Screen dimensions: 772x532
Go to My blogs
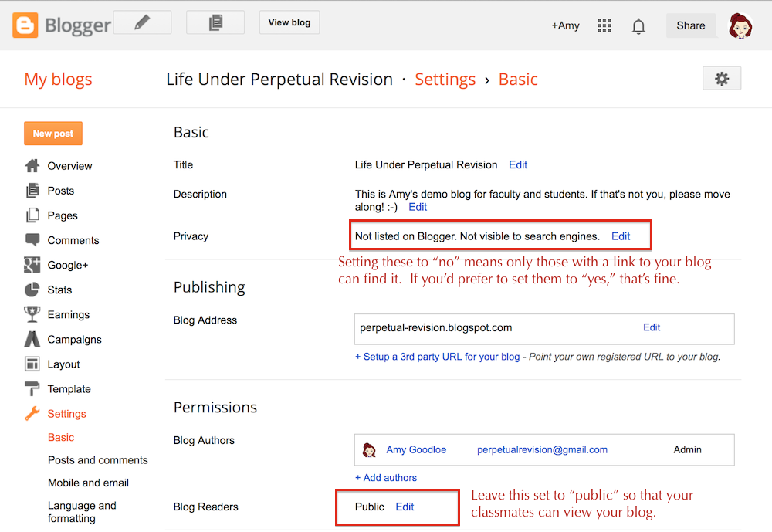(58, 80)
